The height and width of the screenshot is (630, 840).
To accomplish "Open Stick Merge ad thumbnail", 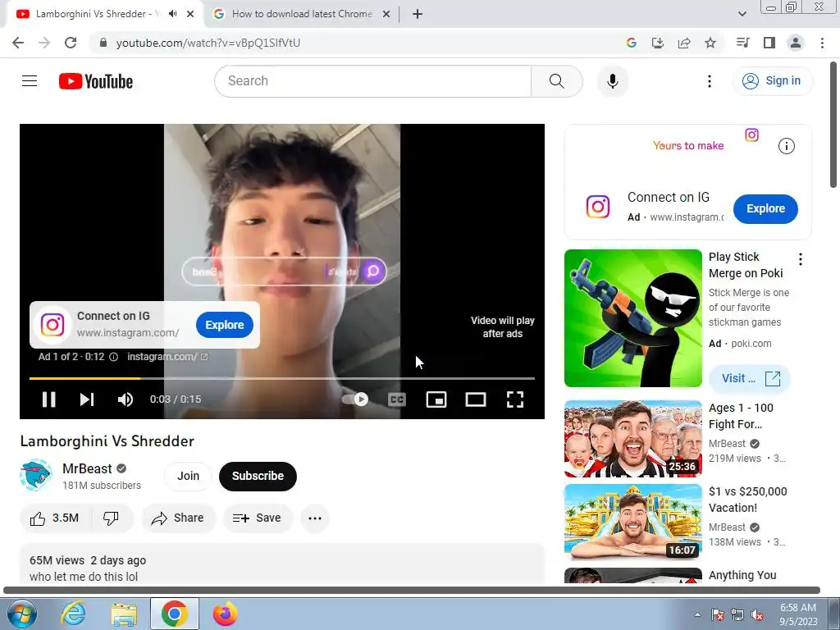I will (x=633, y=318).
